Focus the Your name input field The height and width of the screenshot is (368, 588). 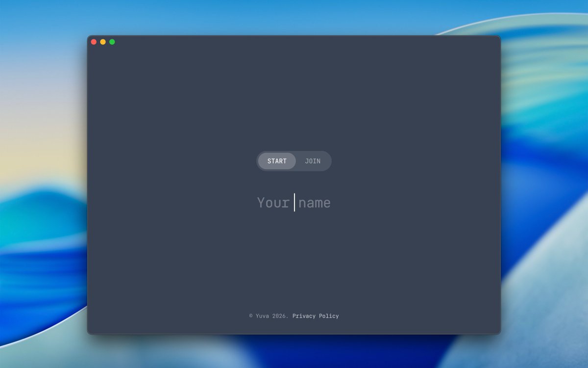[x=294, y=203]
